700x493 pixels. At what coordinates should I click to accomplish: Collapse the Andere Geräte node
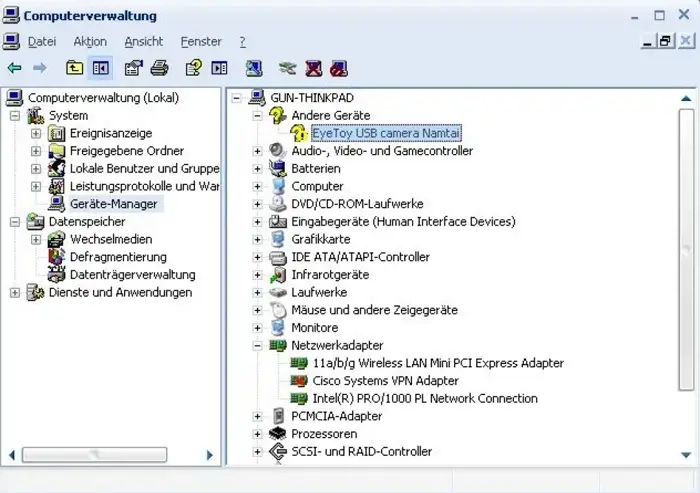click(257, 116)
